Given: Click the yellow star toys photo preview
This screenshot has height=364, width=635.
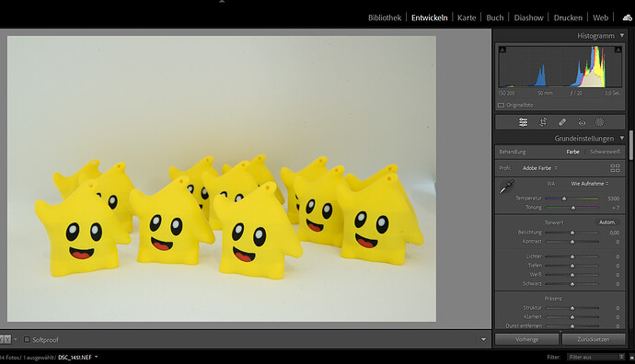Looking at the screenshot, I should [222, 178].
